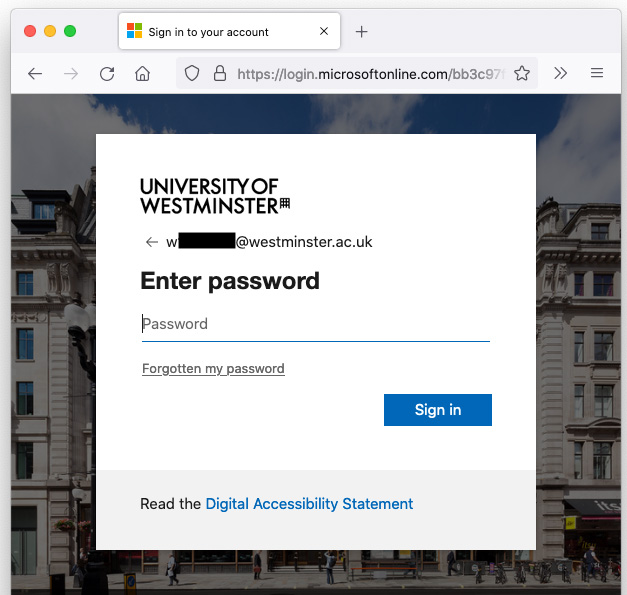Click the browser forward arrow
This screenshot has height=595, width=627.
click(71, 74)
